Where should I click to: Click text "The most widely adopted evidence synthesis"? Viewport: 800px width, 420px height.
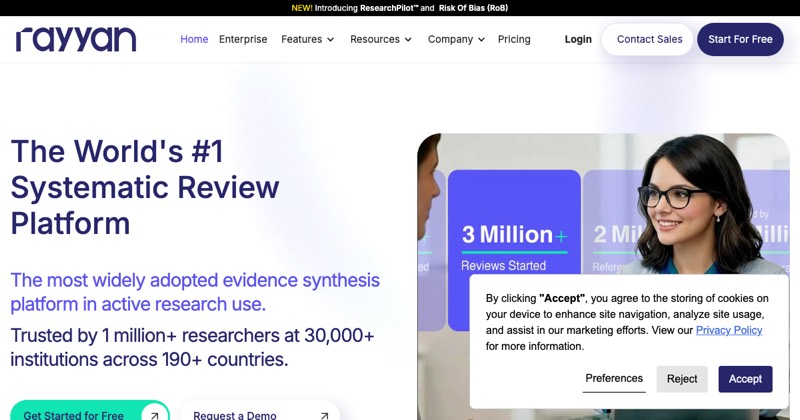(195, 280)
